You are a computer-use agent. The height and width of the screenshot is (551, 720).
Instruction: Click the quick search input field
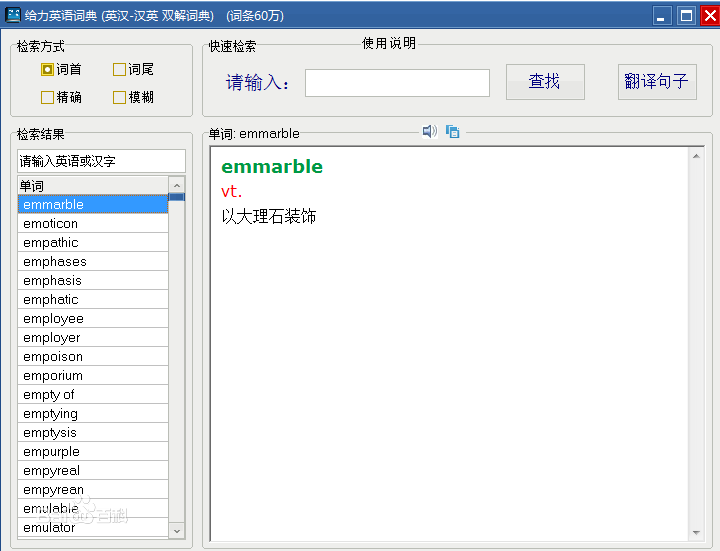(397, 83)
